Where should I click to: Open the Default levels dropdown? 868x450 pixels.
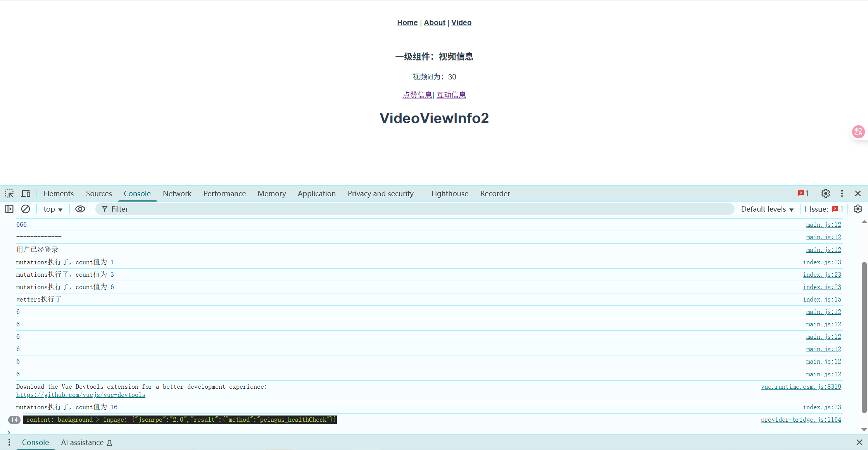(767, 209)
